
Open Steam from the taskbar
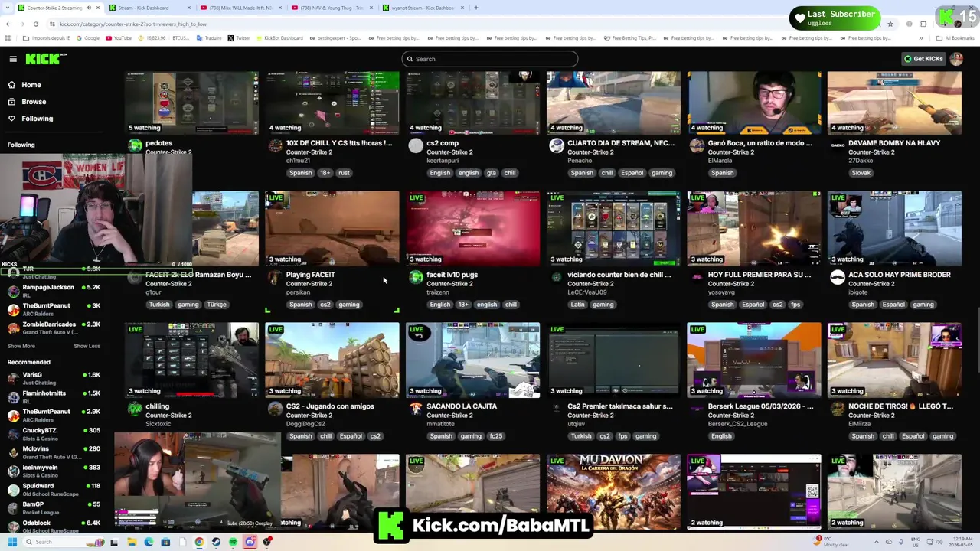(216, 542)
